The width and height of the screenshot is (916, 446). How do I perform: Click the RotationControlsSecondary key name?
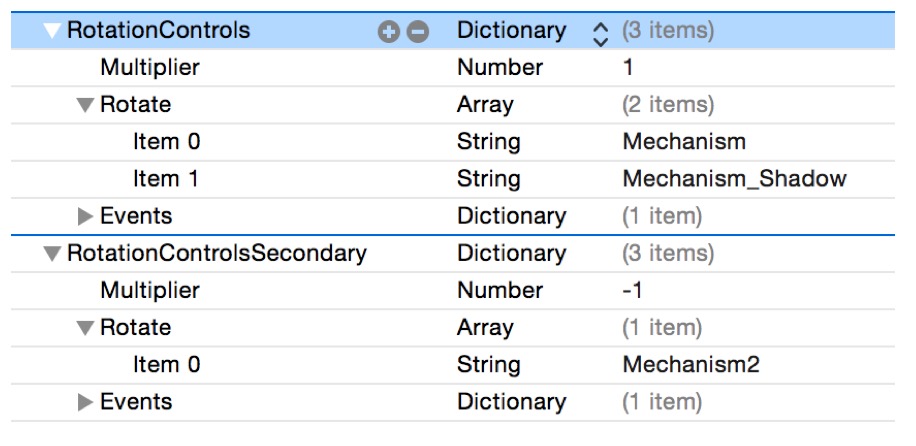click(216, 254)
